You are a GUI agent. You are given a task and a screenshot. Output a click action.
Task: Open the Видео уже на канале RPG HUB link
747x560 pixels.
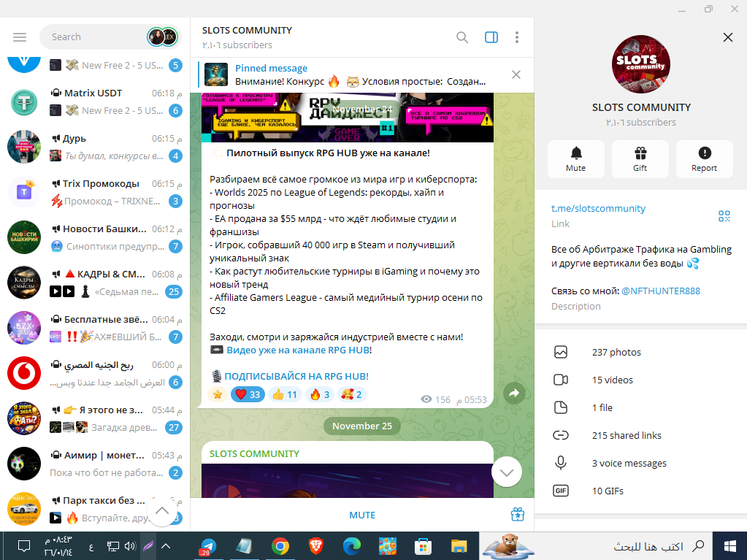[x=298, y=350]
